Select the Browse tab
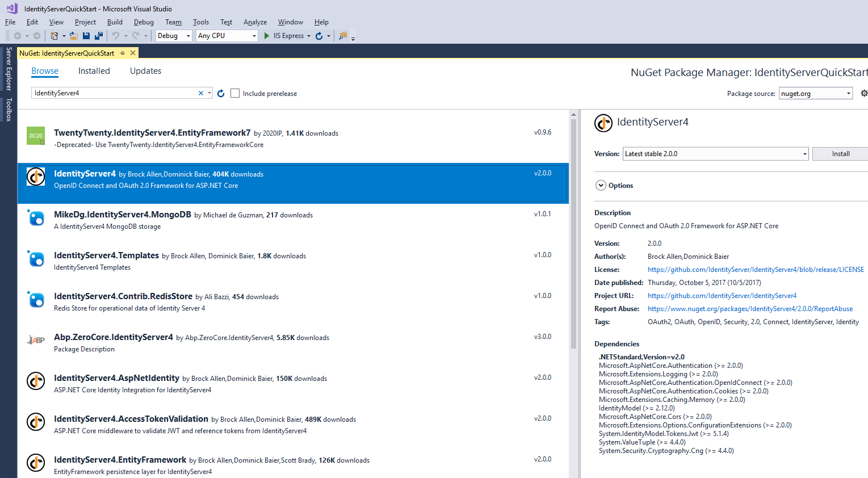This screenshot has width=868, height=478. (x=45, y=71)
